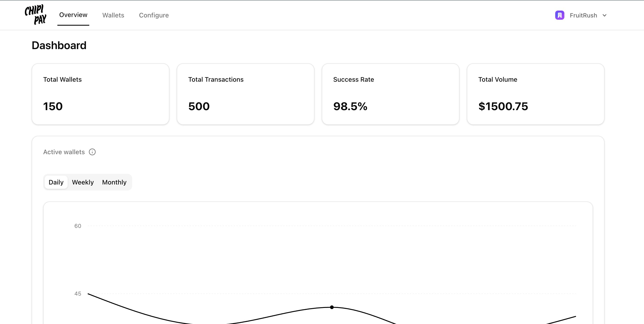Expand the FruitRush account dropdown chevron
Viewport: 644px width, 324px height.
(x=605, y=16)
